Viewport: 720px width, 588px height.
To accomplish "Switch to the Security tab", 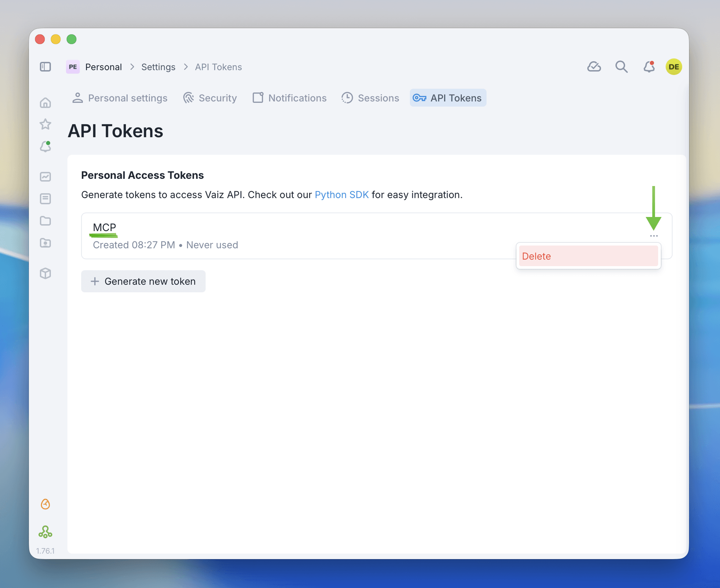I will tap(210, 98).
